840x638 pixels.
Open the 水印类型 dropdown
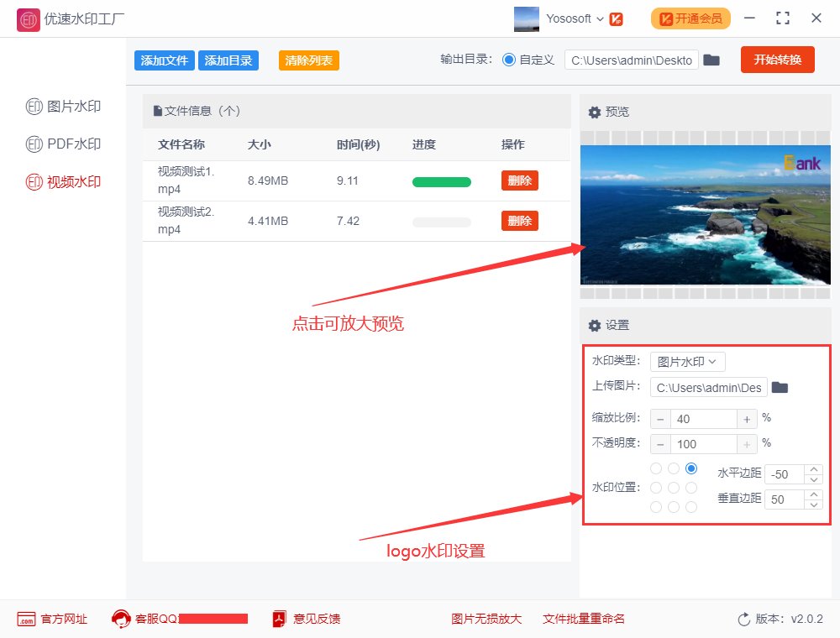coord(687,361)
